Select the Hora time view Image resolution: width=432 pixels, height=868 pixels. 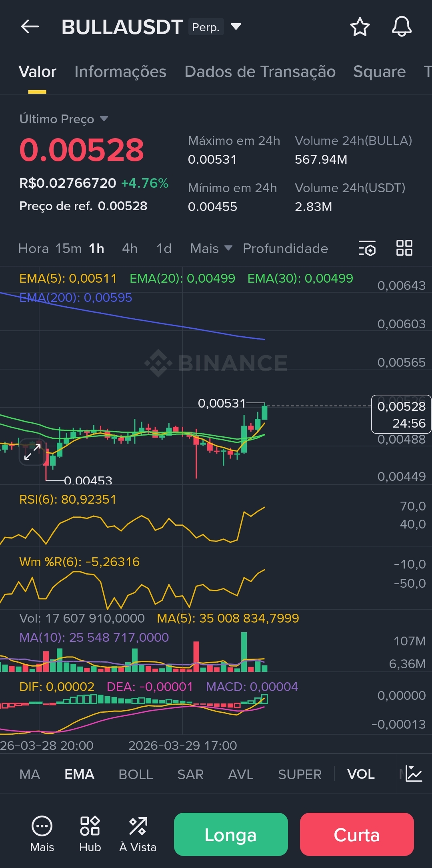pyautogui.click(x=34, y=248)
